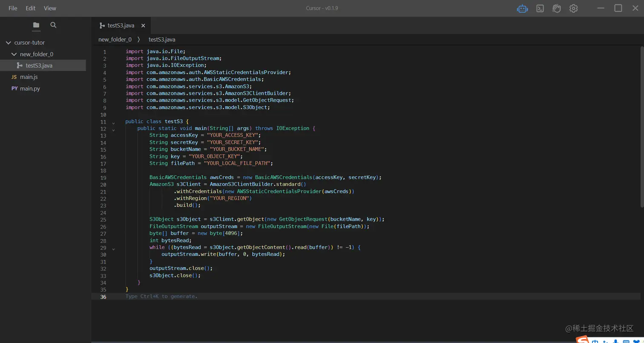Click 'public class testS3' declaration
The width and height of the screenshot is (644, 343).
(154, 121)
